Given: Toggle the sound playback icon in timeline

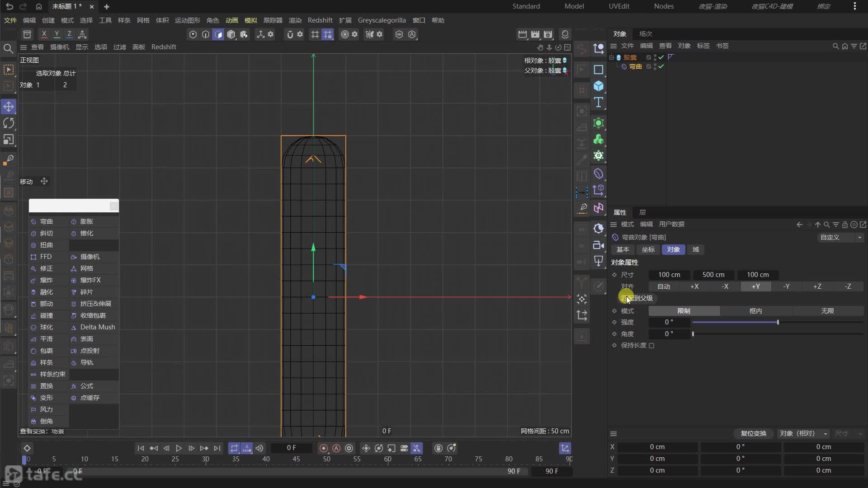Looking at the screenshot, I should point(259,448).
